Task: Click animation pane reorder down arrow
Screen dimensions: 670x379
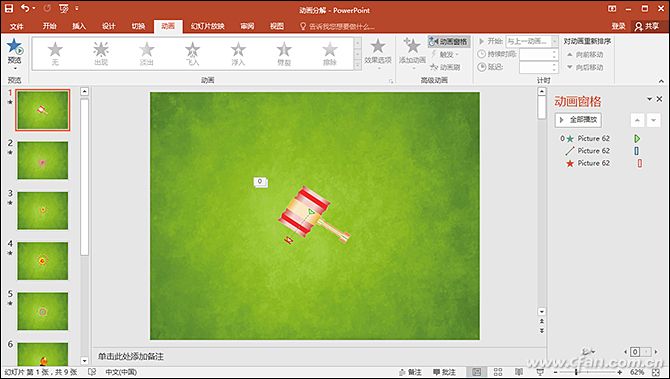Action: (x=653, y=120)
